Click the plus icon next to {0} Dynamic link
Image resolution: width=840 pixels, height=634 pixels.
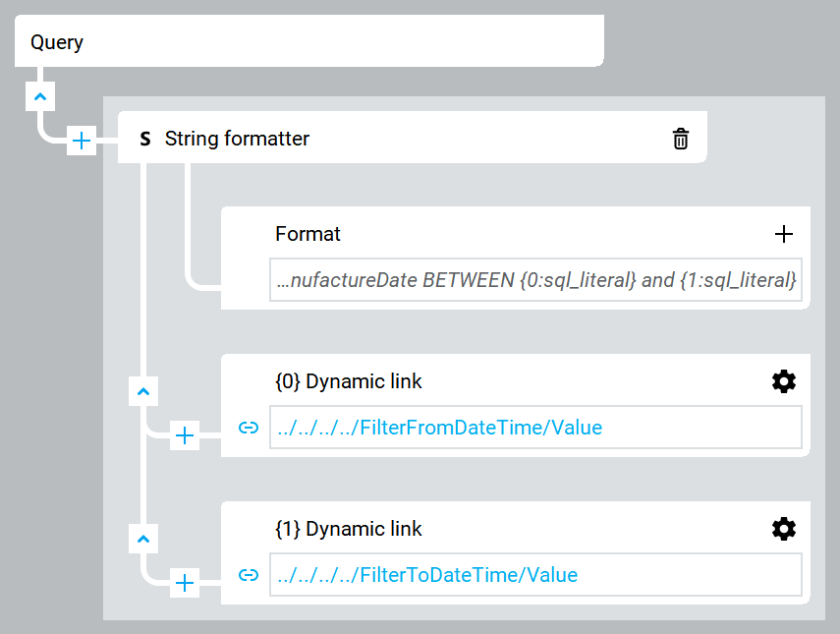pyautogui.click(x=184, y=435)
